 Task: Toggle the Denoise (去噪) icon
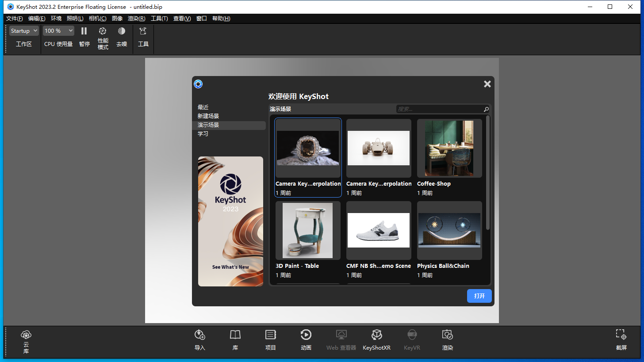[122, 31]
